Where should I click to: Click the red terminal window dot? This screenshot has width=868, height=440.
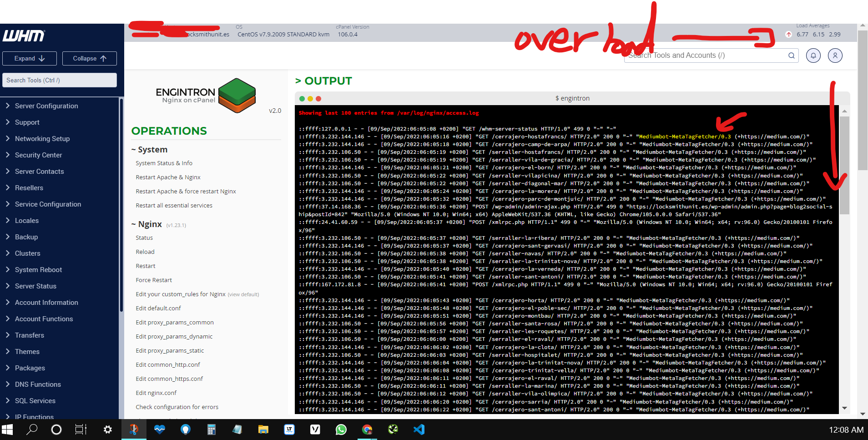318,99
